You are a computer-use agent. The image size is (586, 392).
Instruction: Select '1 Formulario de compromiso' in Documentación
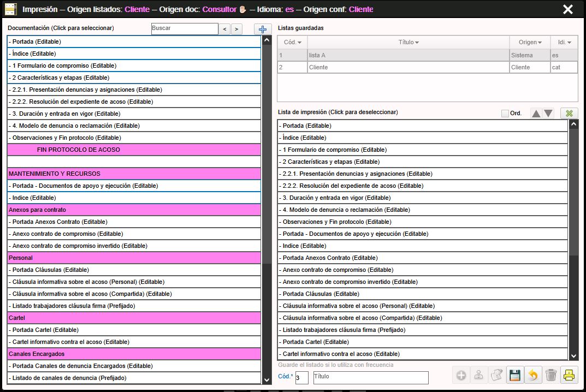134,66
